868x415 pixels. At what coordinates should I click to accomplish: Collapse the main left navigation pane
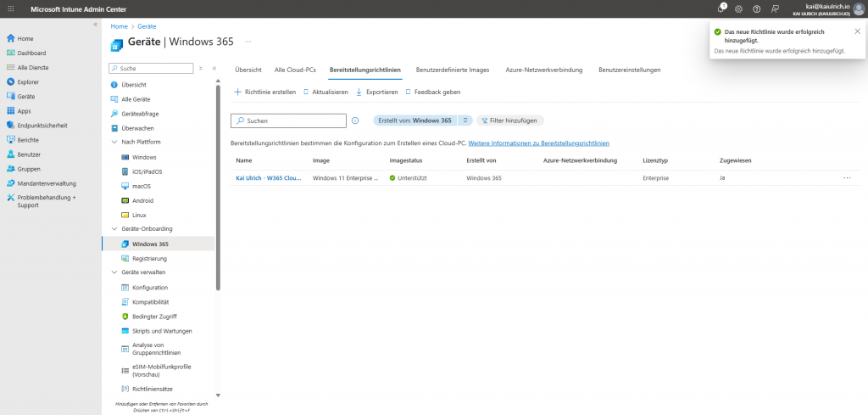point(95,24)
